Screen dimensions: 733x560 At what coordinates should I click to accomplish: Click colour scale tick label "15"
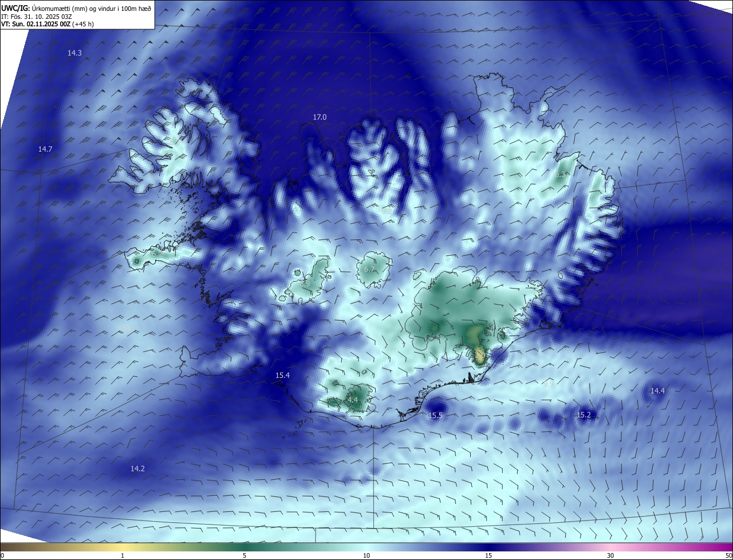(x=488, y=555)
